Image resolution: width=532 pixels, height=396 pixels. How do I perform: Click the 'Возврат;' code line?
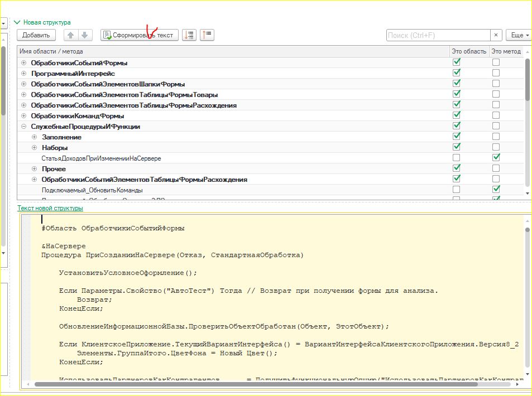[x=95, y=300]
